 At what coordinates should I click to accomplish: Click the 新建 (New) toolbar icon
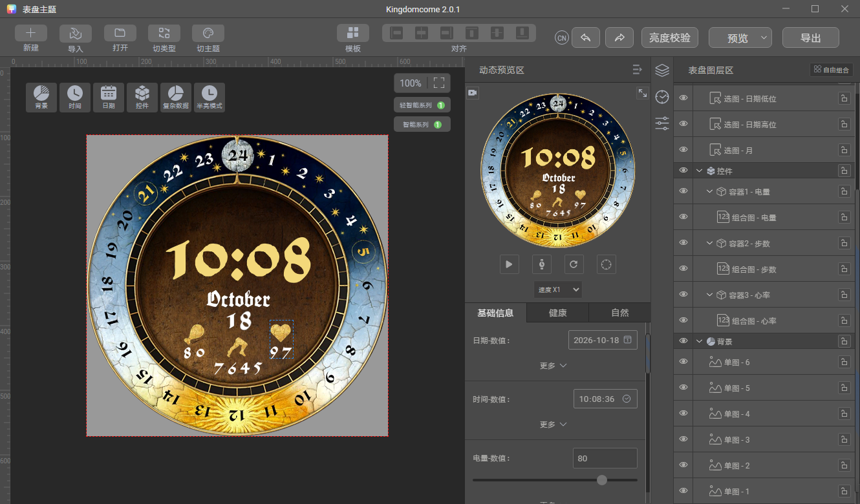(30, 34)
